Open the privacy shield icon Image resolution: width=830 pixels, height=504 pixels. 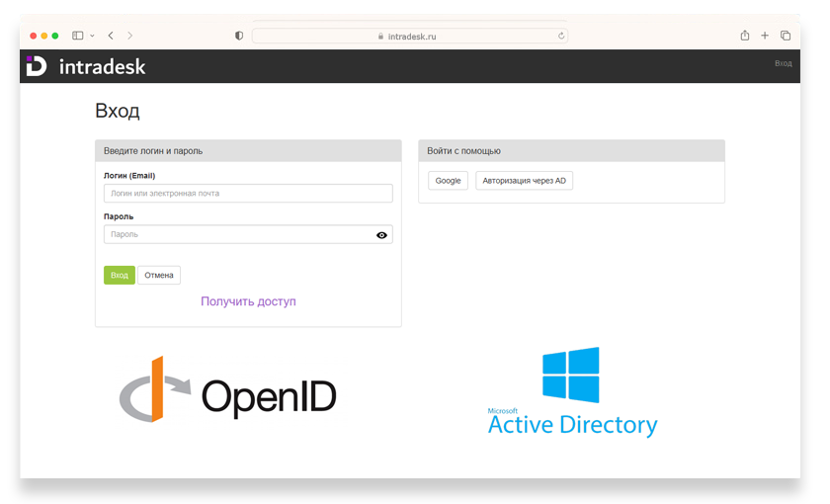(239, 36)
